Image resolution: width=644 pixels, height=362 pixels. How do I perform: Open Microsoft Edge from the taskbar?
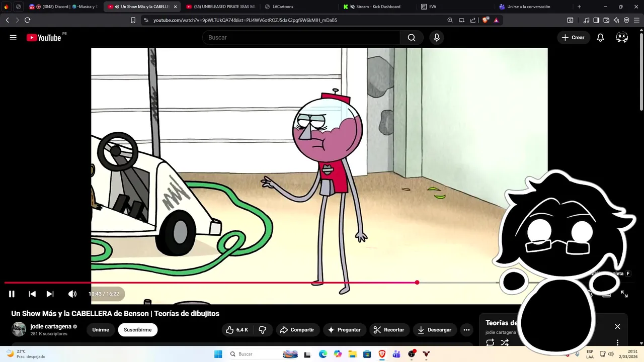pos(323,354)
